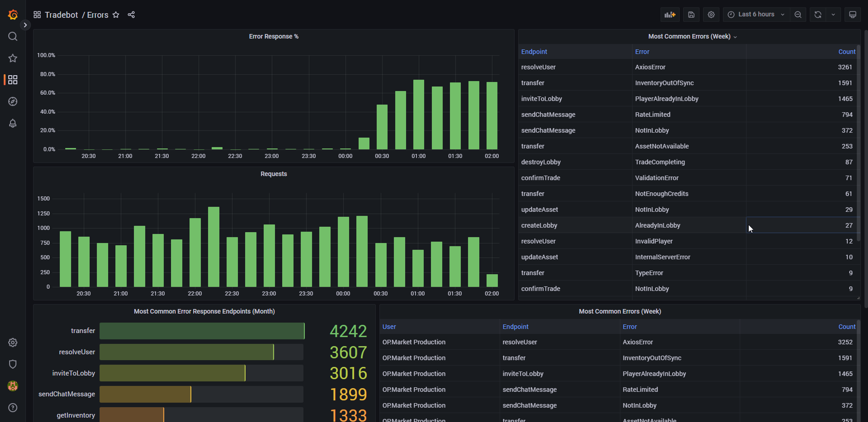Open the Last 6 hours time picker
Screen dimensions: 868x422
[x=756, y=14]
